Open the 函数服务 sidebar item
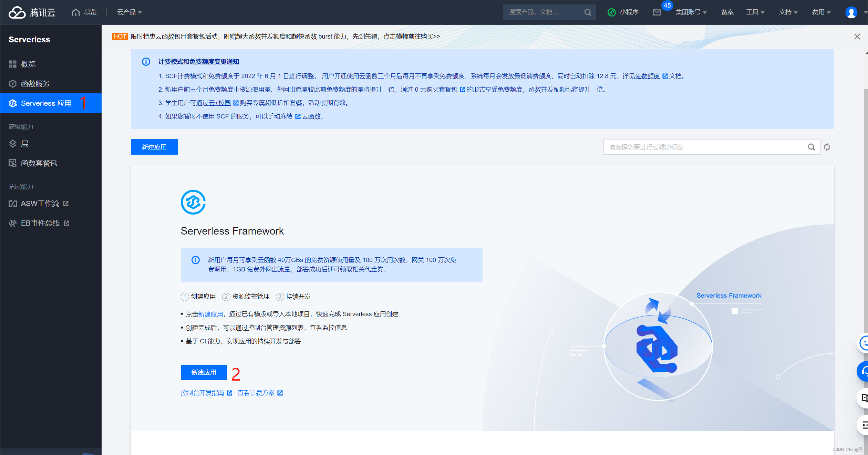The width and height of the screenshot is (868, 455). point(51,84)
